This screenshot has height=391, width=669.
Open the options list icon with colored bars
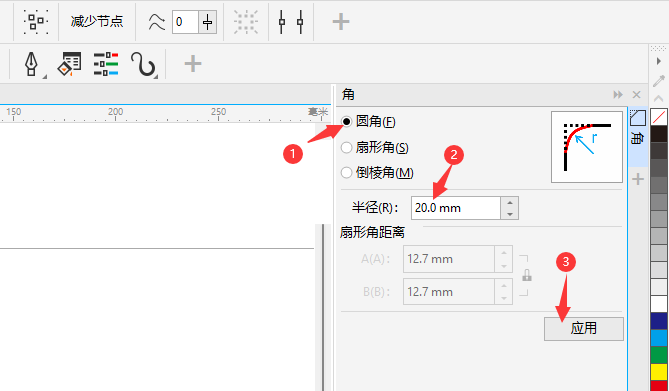click(106, 64)
